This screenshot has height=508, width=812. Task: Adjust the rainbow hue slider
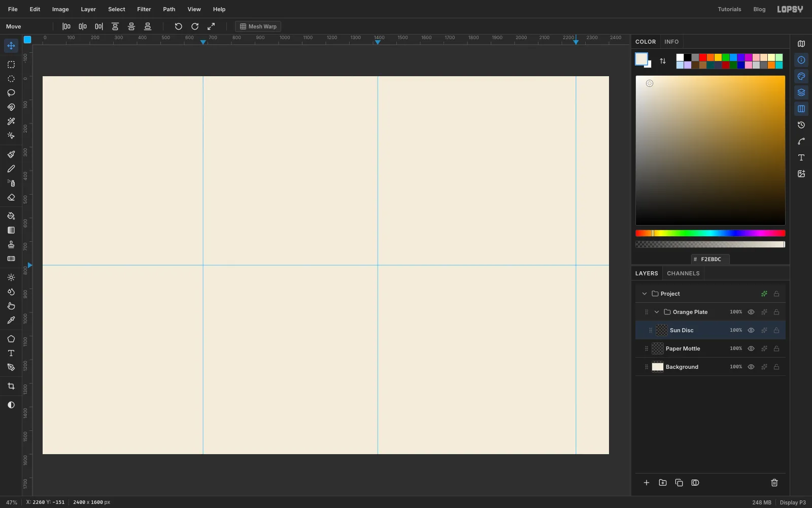[x=710, y=233]
